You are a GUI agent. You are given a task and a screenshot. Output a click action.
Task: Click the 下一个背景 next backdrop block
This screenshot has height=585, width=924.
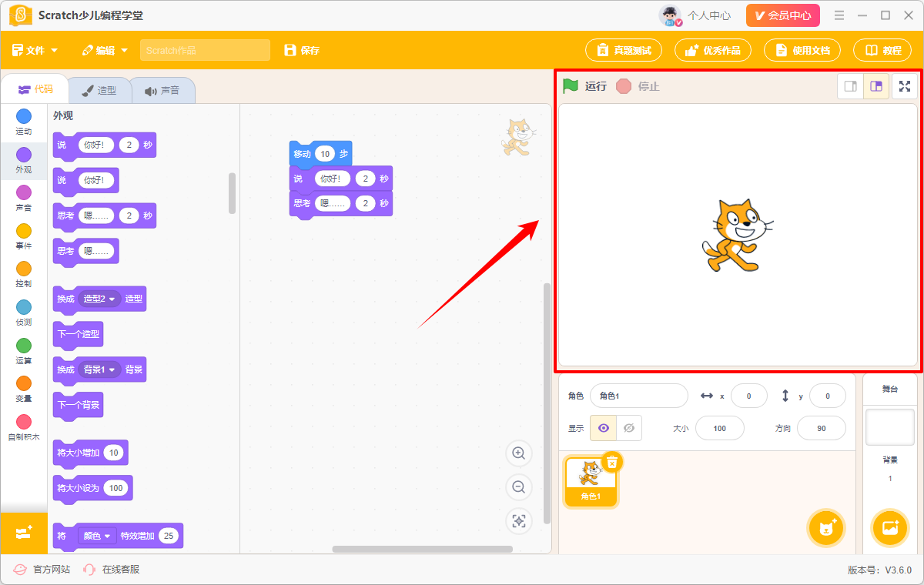(x=77, y=406)
